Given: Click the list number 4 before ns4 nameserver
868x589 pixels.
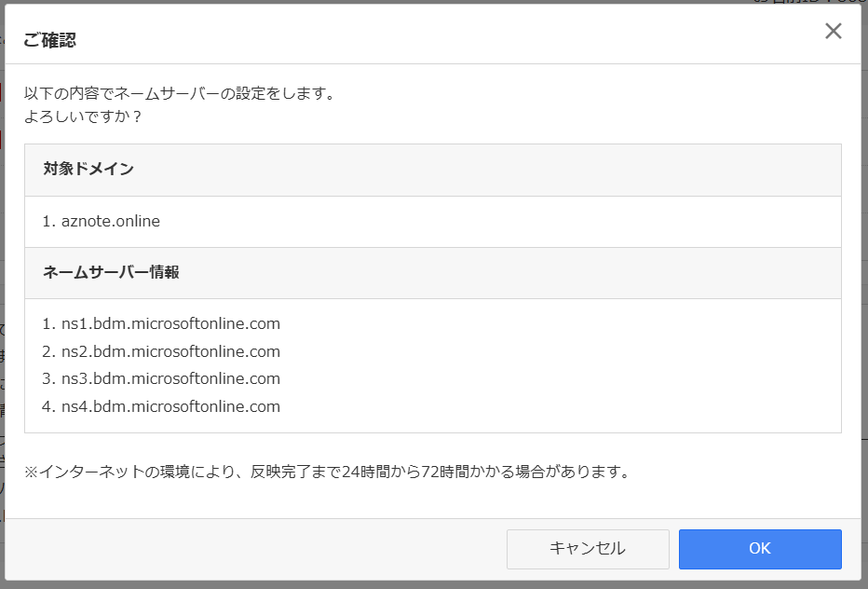Looking at the screenshot, I should 49,406.
